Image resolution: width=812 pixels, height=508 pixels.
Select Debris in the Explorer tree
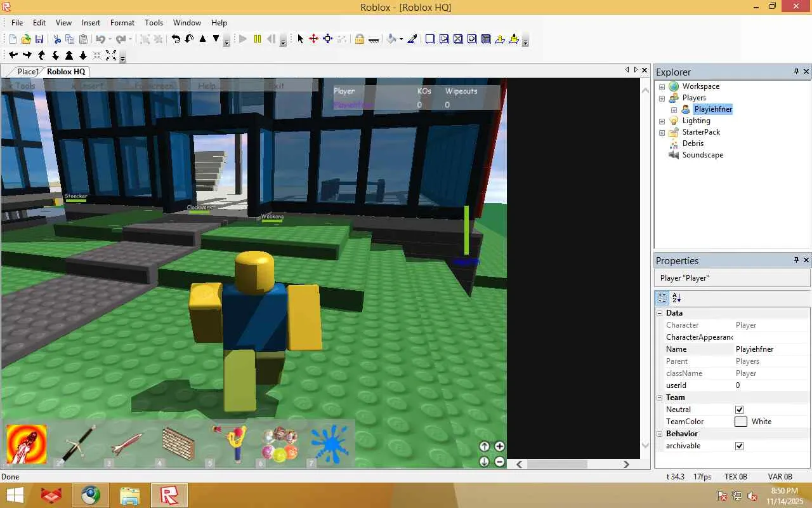[x=693, y=144]
